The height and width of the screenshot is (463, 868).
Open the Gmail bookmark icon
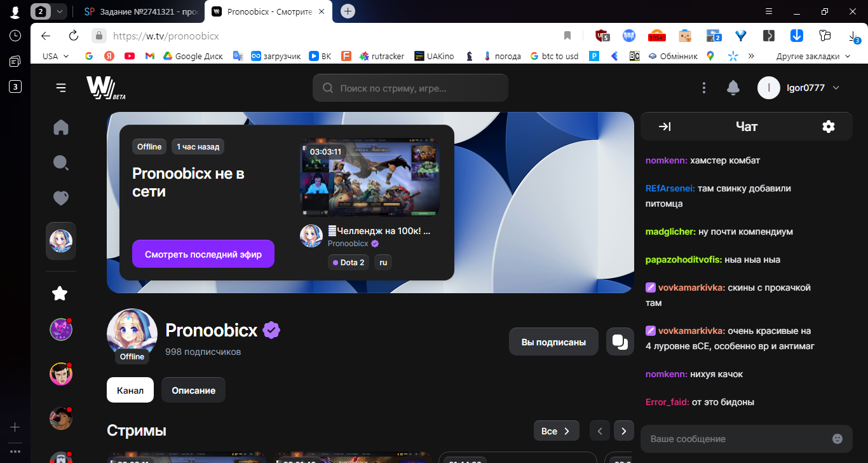pyautogui.click(x=150, y=56)
